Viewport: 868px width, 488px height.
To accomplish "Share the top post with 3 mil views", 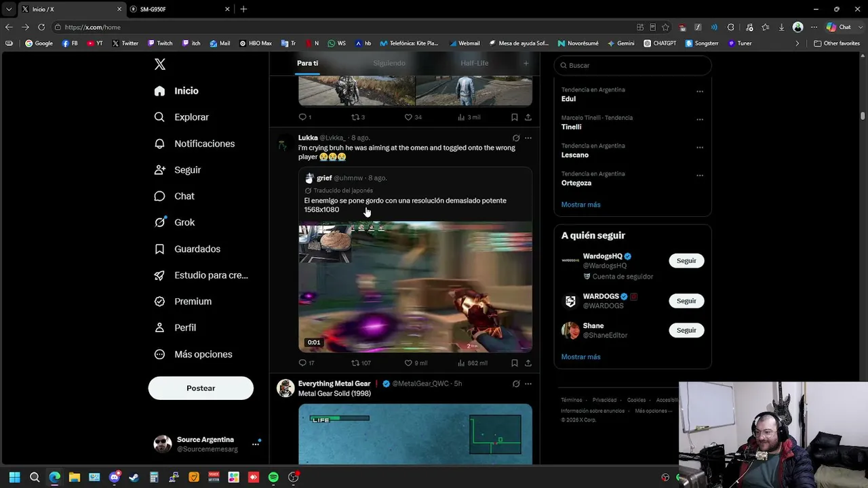I will tap(528, 117).
